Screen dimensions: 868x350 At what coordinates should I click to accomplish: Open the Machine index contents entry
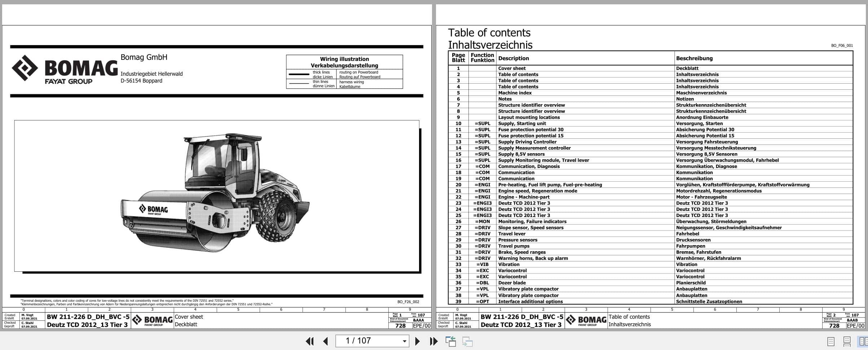514,93
